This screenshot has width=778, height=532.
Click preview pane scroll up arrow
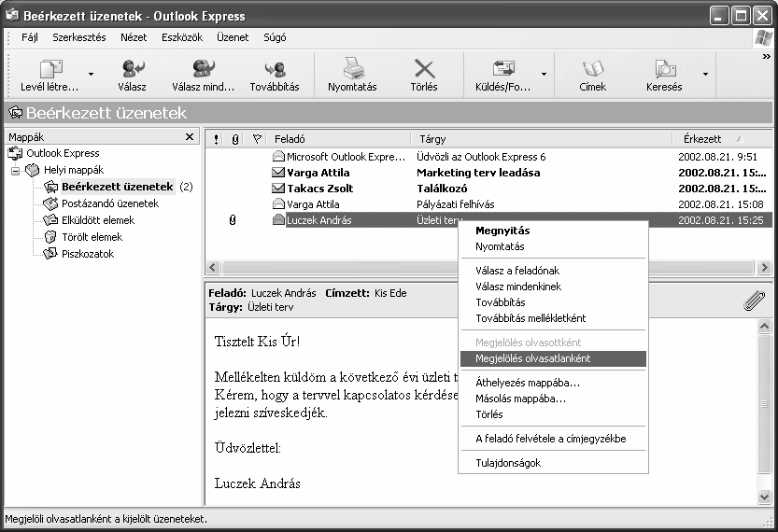pos(765,326)
